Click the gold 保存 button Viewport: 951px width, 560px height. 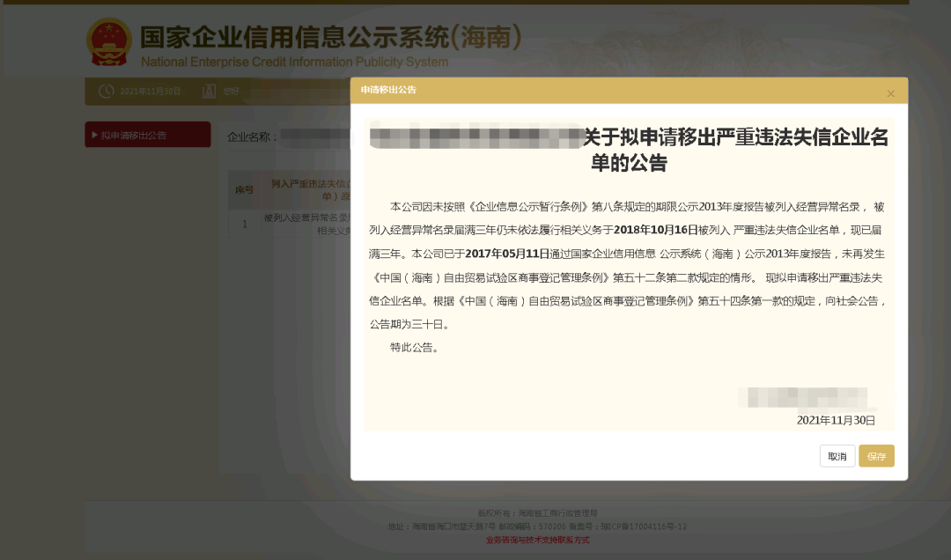coord(876,455)
